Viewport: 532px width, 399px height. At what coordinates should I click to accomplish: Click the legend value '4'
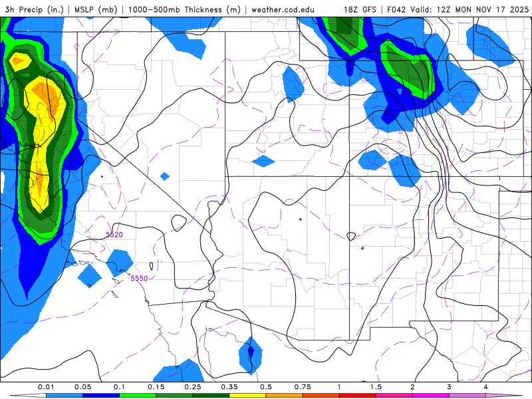click(486, 387)
